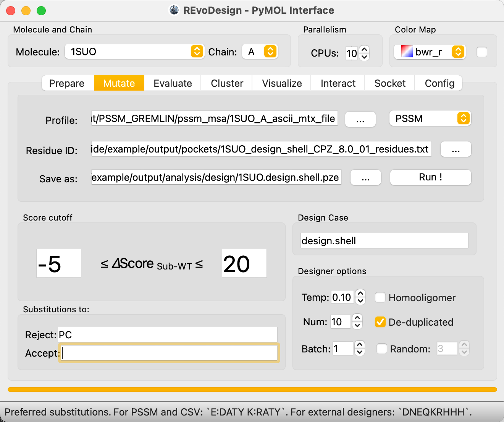
Task: Switch to the Visualize tab
Action: (x=282, y=83)
